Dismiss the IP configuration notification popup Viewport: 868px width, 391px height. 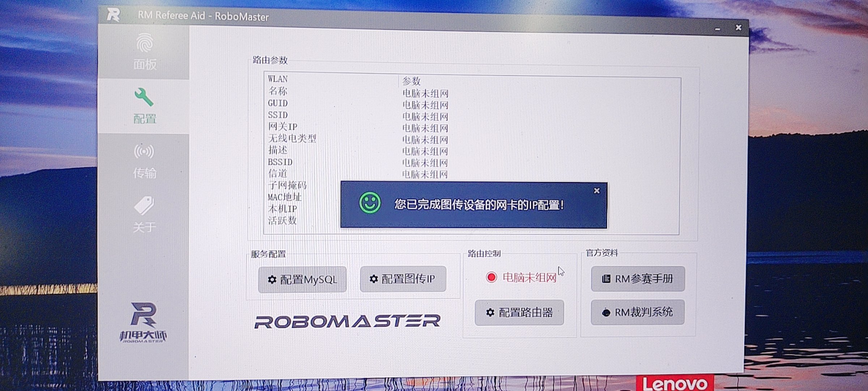click(x=597, y=191)
